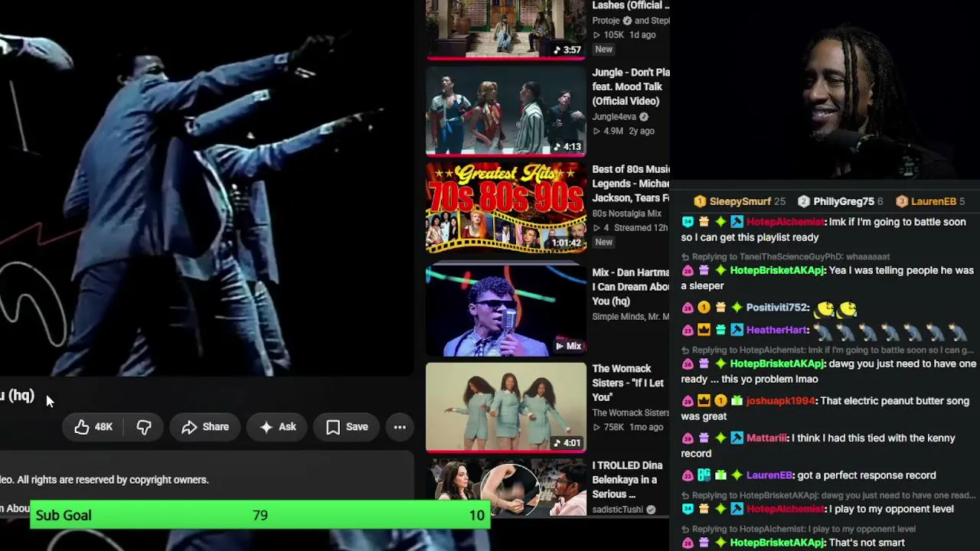The height and width of the screenshot is (551, 980).
Task: Visit the sadisticTushi channel
Action: click(x=618, y=510)
